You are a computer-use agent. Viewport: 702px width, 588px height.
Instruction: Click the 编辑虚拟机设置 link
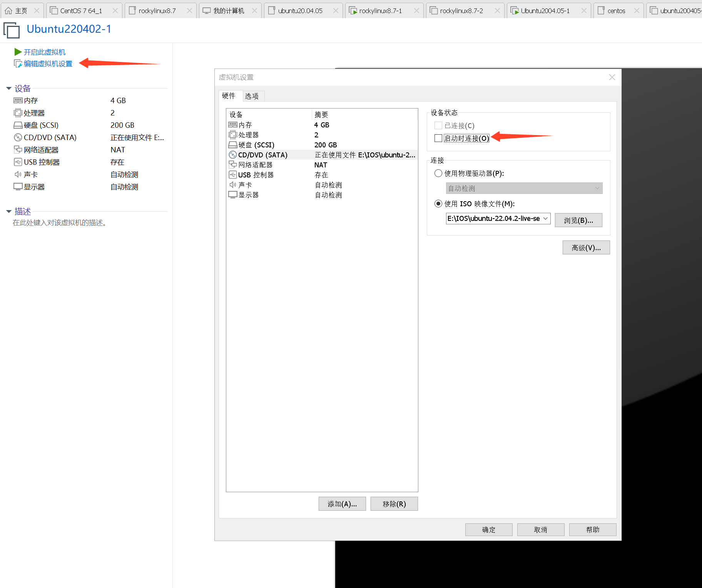click(48, 64)
